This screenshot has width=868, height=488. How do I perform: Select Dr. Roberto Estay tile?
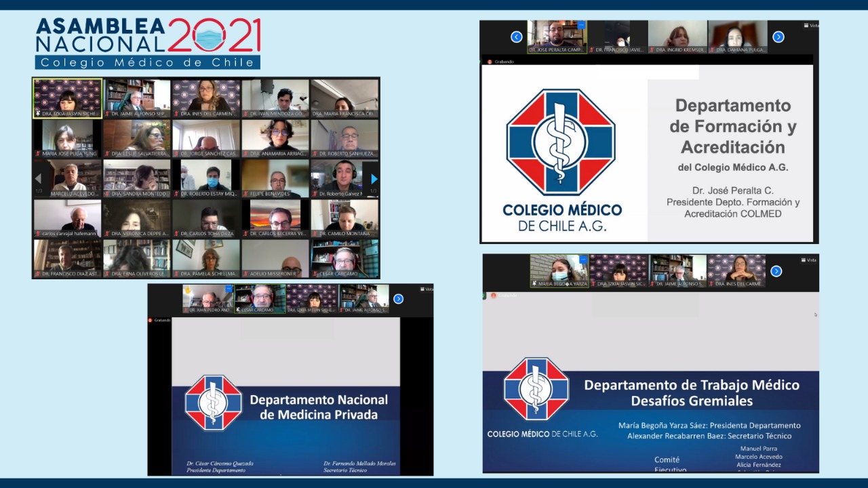pyautogui.click(x=206, y=178)
